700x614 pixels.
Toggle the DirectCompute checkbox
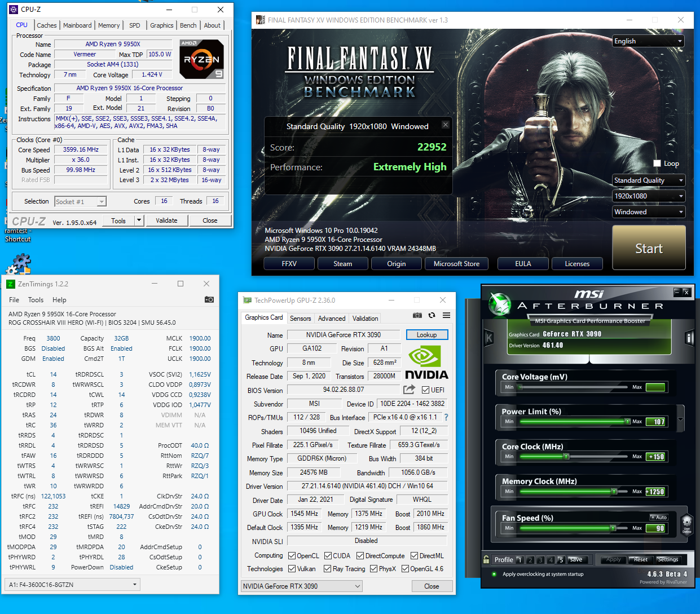point(360,556)
